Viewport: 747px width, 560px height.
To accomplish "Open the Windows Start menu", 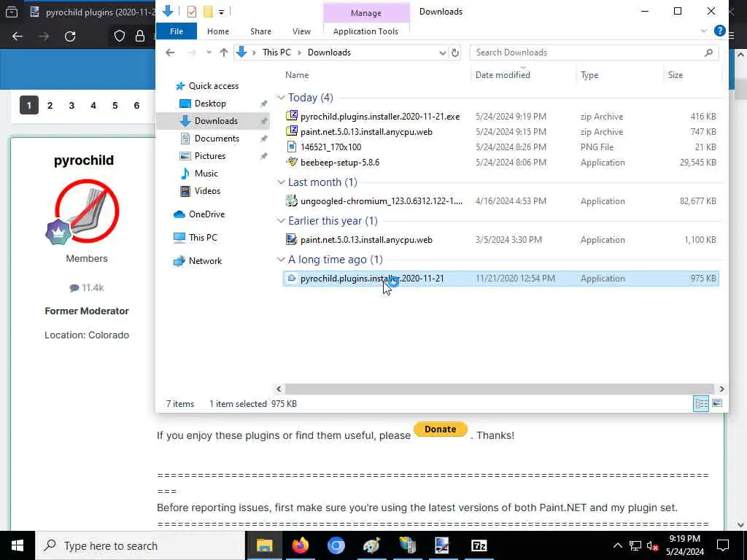I will (x=18, y=545).
